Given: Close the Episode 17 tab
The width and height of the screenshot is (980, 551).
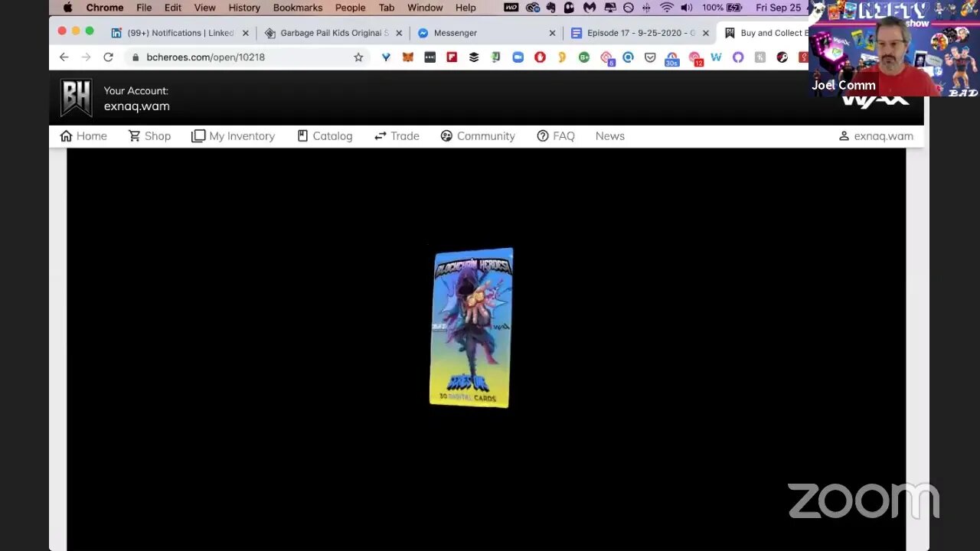Looking at the screenshot, I should (705, 33).
